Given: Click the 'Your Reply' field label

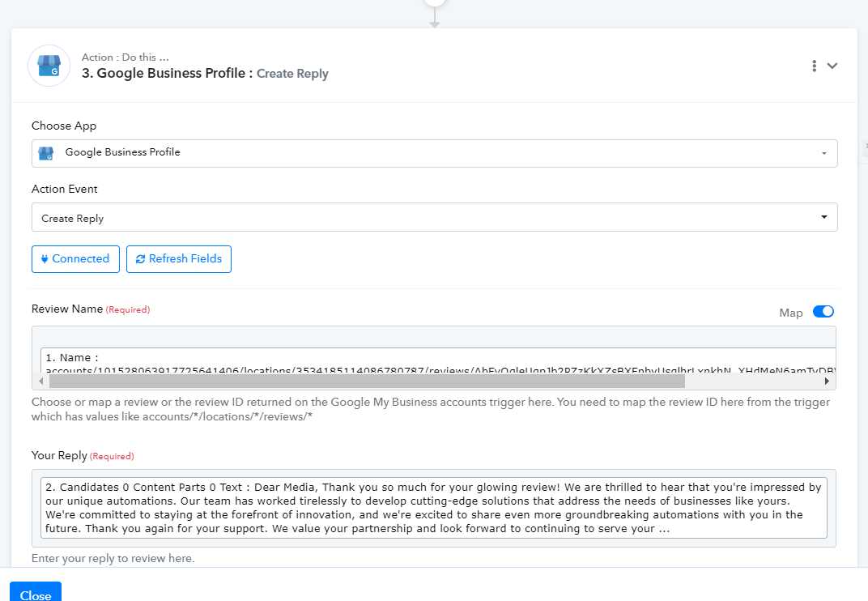Looking at the screenshot, I should (x=59, y=455).
